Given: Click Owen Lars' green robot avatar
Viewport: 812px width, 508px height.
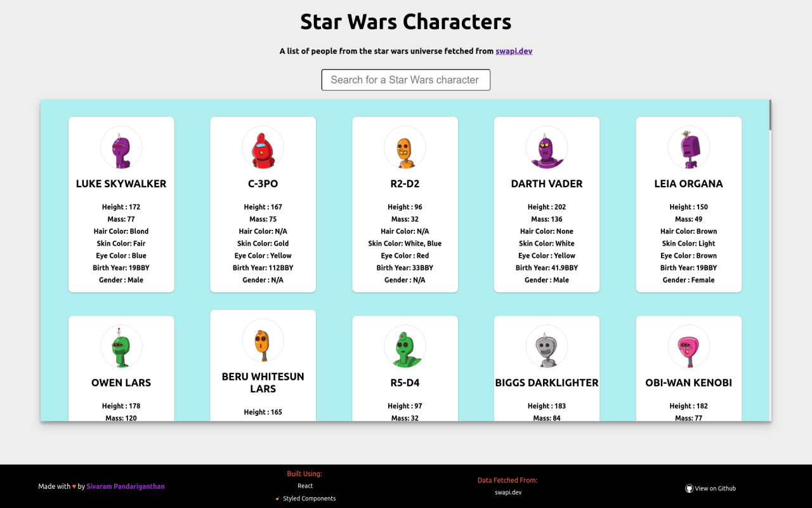Looking at the screenshot, I should [x=121, y=346].
